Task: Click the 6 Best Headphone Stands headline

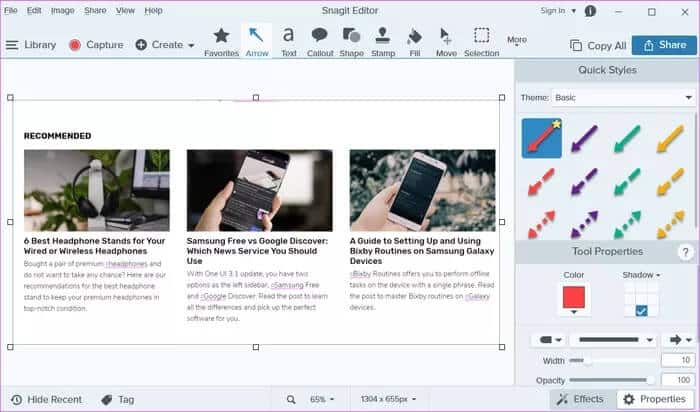Action: tap(94, 246)
